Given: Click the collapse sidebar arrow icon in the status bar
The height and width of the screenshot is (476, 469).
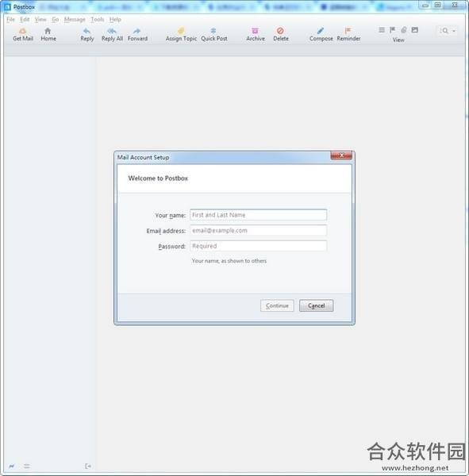Looking at the screenshot, I should coord(88,466).
